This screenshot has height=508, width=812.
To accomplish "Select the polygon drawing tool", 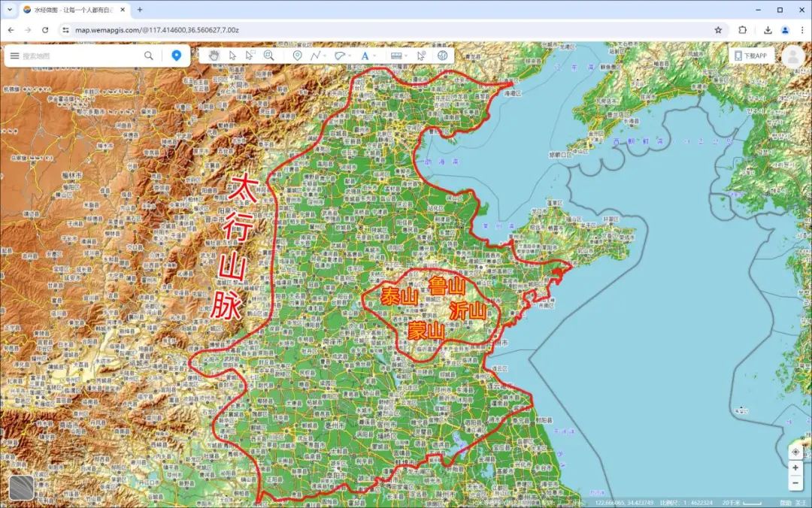I will (339, 56).
